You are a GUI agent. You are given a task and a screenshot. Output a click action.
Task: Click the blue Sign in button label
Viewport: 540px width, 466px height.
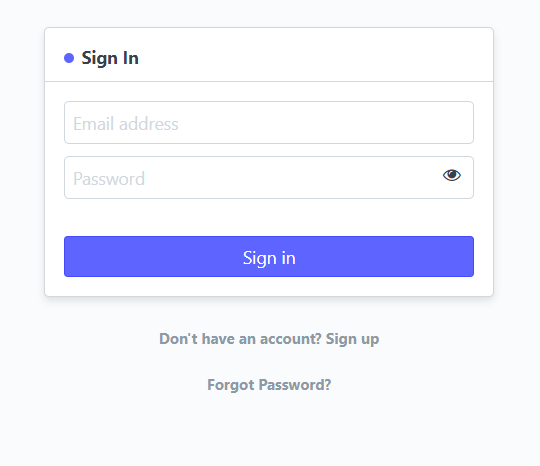(x=269, y=258)
